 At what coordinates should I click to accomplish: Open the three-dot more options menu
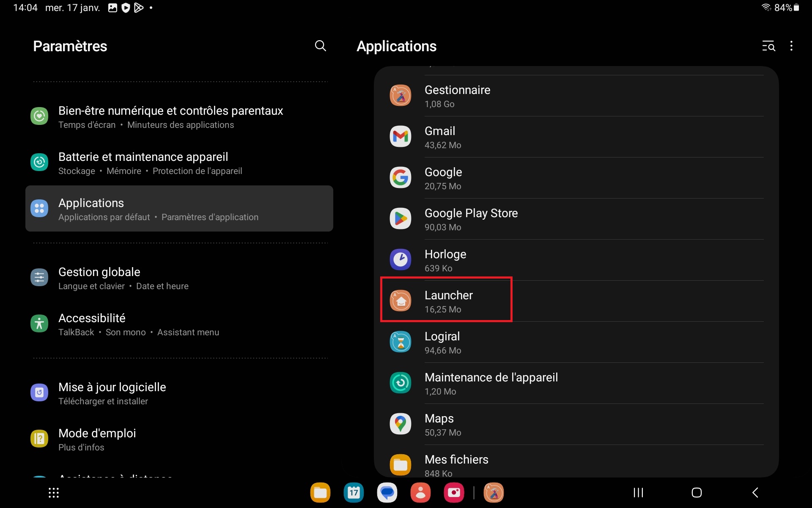coord(791,46)
